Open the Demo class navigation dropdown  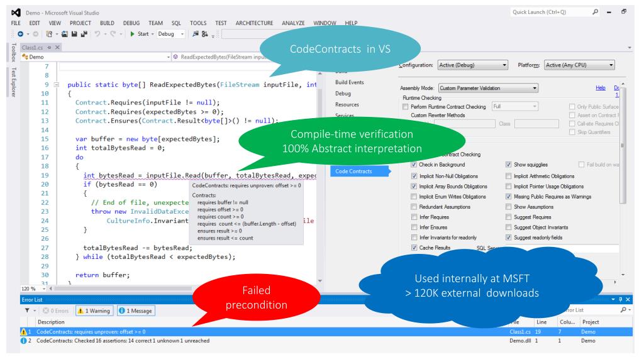96,57
